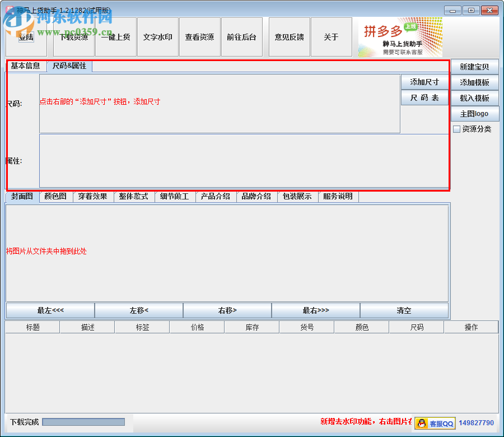Click the 前往后台 toolbar button

(242, 37)
